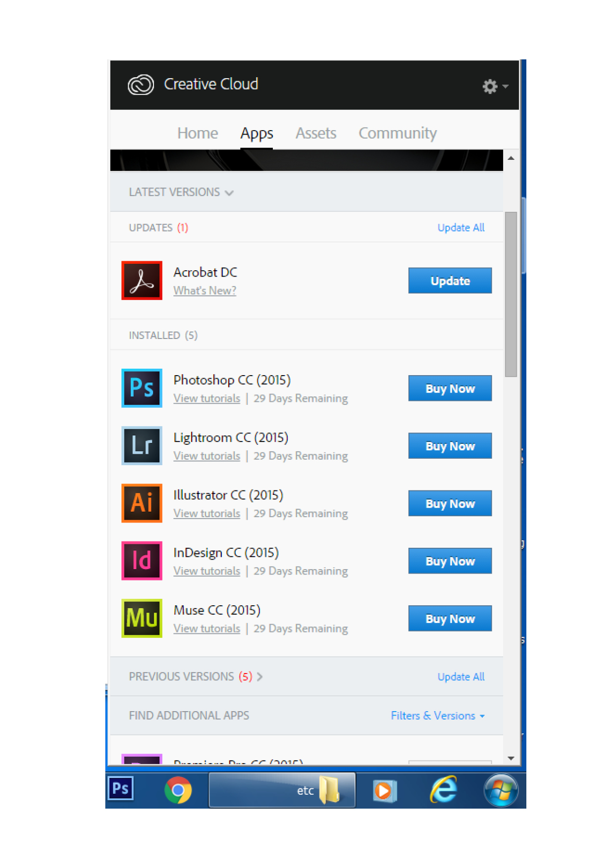Click the Illustrator CC app icon
Screen dimensions: 614x868
tap(142, 503)
